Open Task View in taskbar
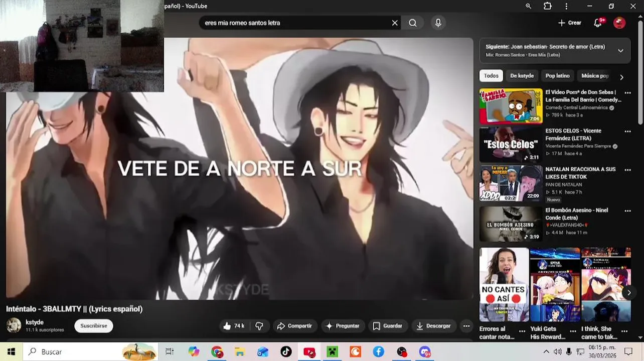The height and width of the screenshot is (361, 644). coord(170,352)
